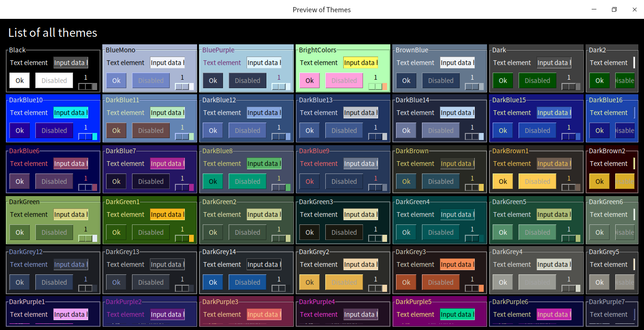Select the input field in BluePurple theme

[x=264, y=62]
